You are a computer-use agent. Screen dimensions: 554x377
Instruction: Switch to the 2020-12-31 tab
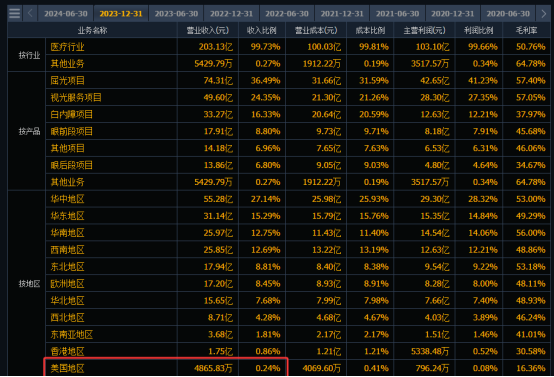point(453,13)
